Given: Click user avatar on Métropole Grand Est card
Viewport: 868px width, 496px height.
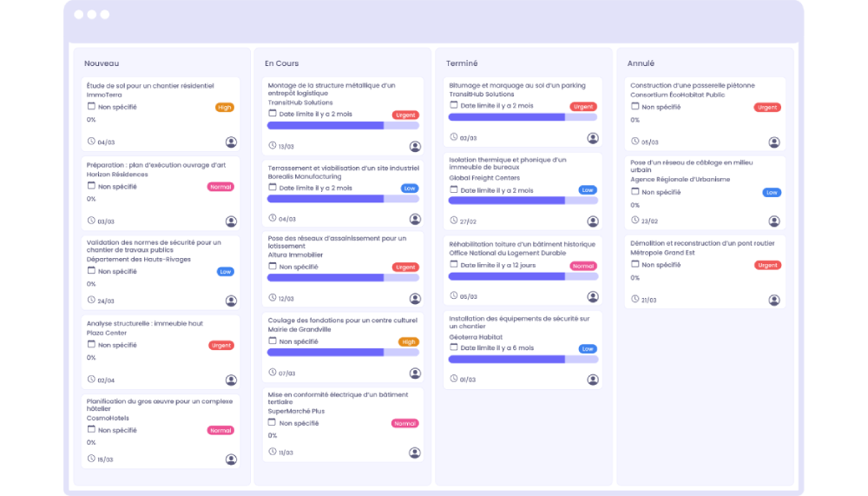Looking at the screenshot, I should click(x=774, y=300).
